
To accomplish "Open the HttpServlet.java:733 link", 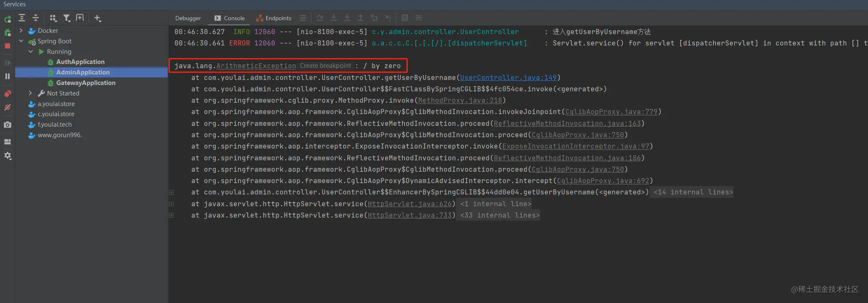I will click(409, 215).
